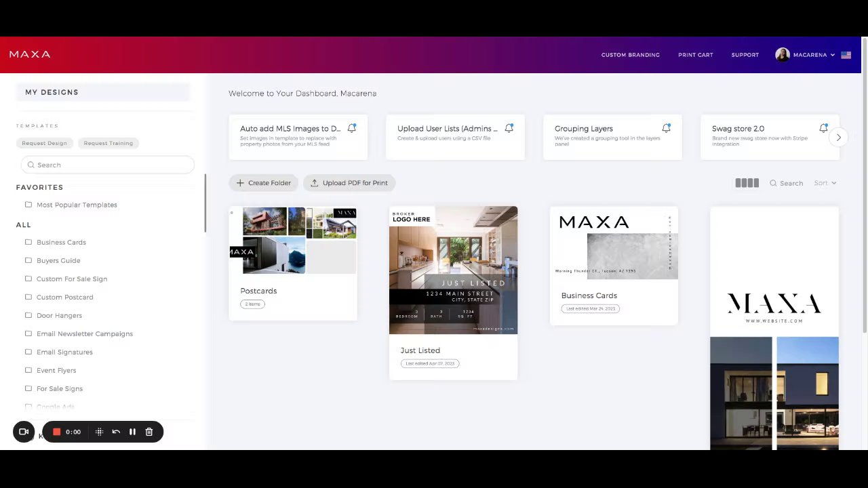Click the Request Training button

[108, 143]
